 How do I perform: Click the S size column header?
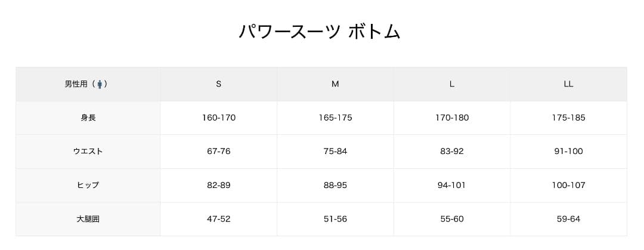pyautogui.click(x=218, y=84)
